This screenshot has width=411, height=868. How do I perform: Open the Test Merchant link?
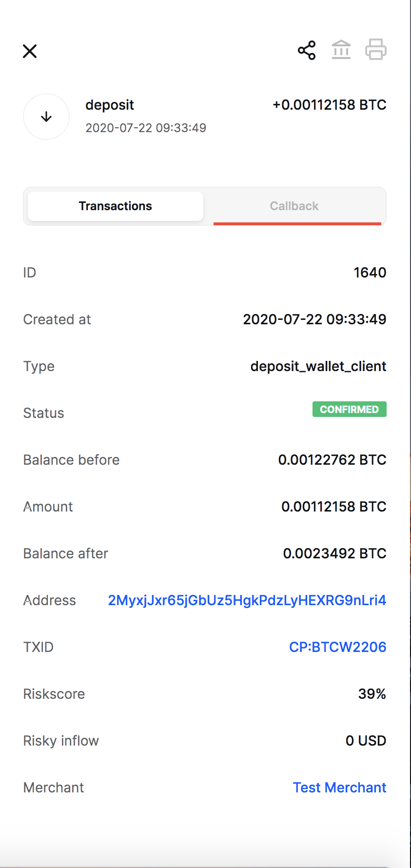click(339, 788)
